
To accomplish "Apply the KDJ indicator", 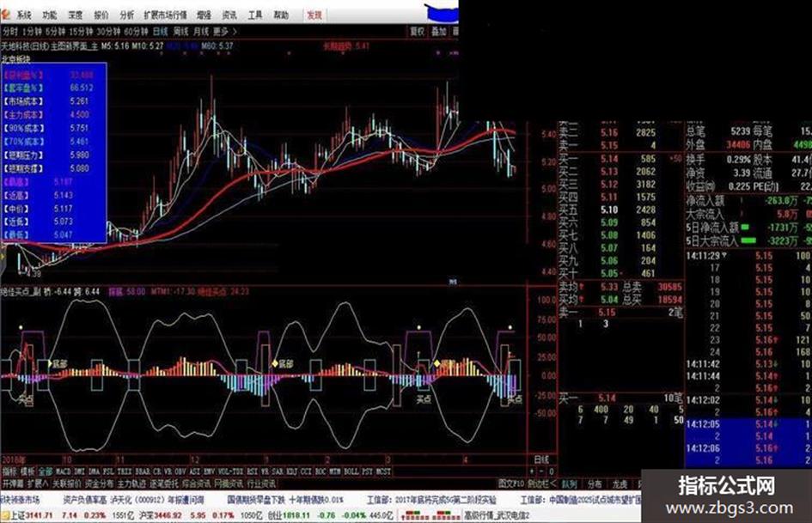I will [292, 471].
